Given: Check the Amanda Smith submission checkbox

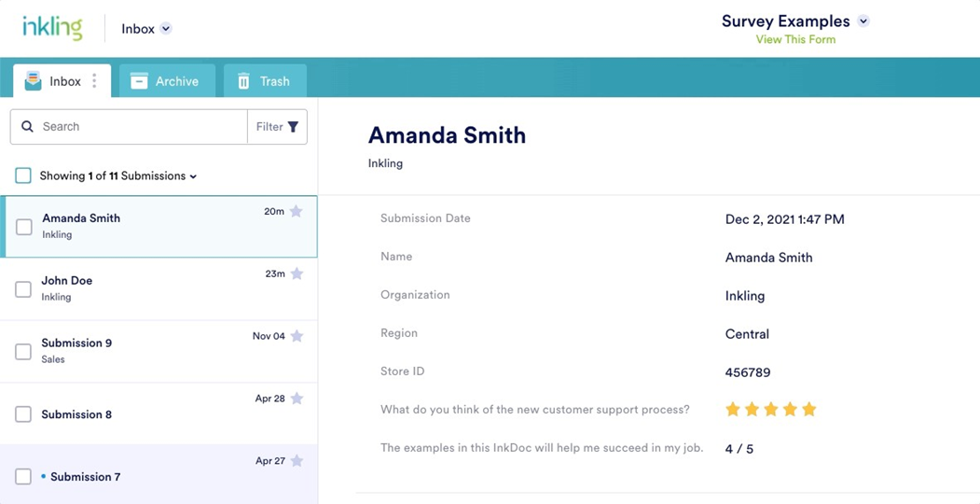Looking at the screenshot, I should click(24, 227).
